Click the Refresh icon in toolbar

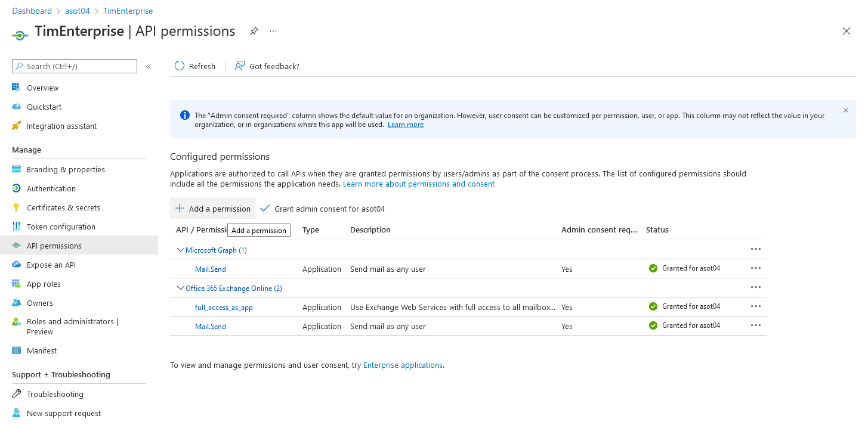[180, 66]
